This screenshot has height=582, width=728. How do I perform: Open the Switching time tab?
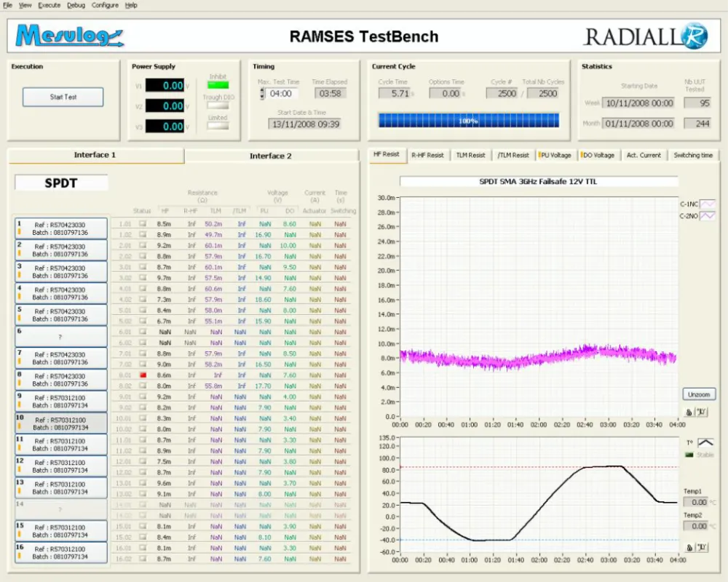(x=693, y=155)
